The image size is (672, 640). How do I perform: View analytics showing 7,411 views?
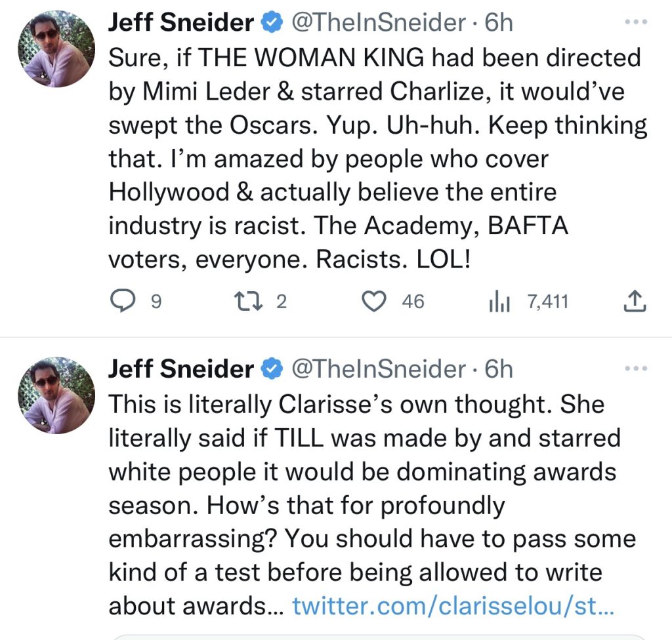point(500,302)
